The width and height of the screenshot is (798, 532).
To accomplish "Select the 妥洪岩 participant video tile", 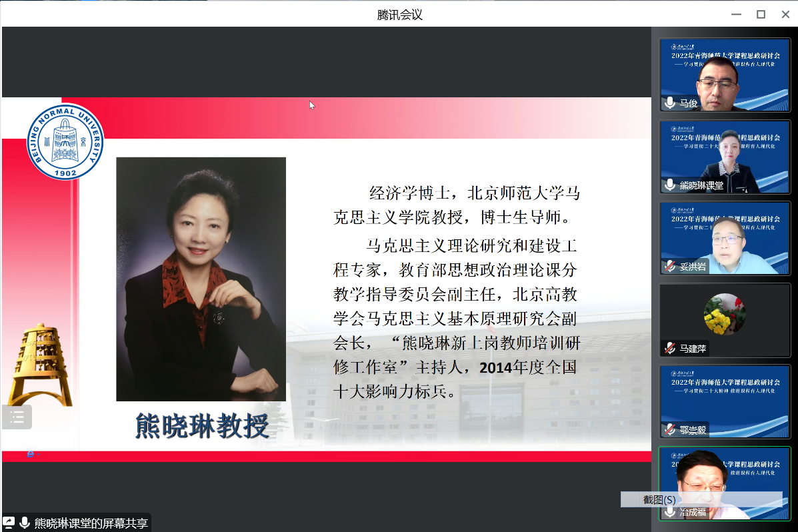I will pos(725,237).
